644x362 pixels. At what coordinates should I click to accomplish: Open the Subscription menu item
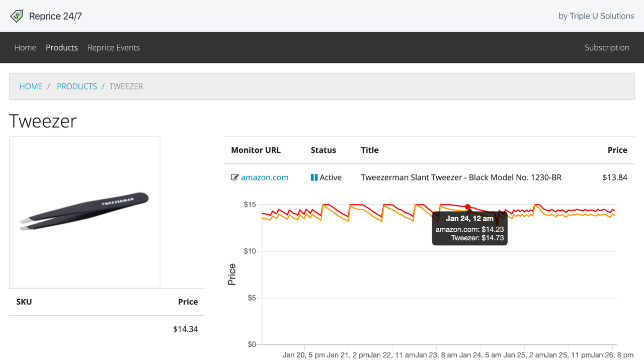click(x=607, y=47)
